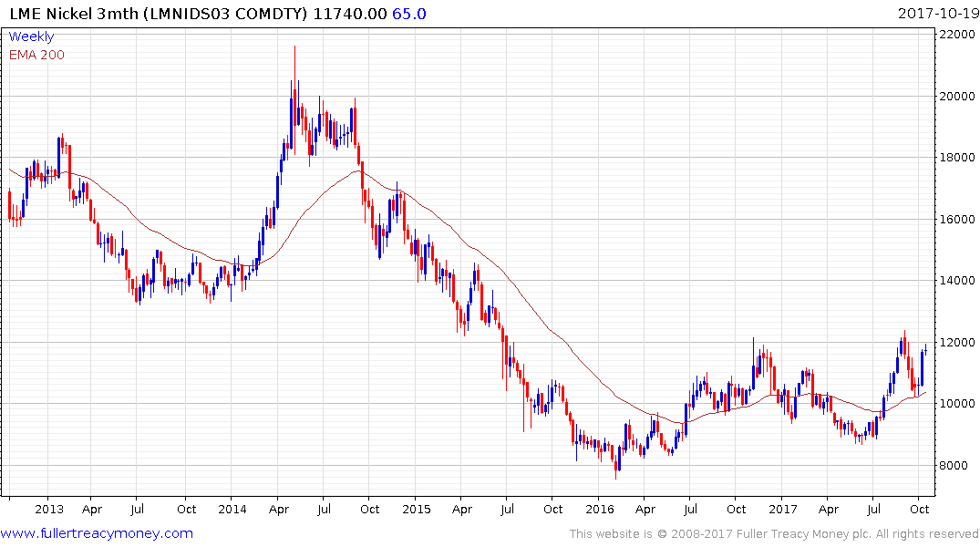Click the 2013 year label on time axis

[49, 509]
